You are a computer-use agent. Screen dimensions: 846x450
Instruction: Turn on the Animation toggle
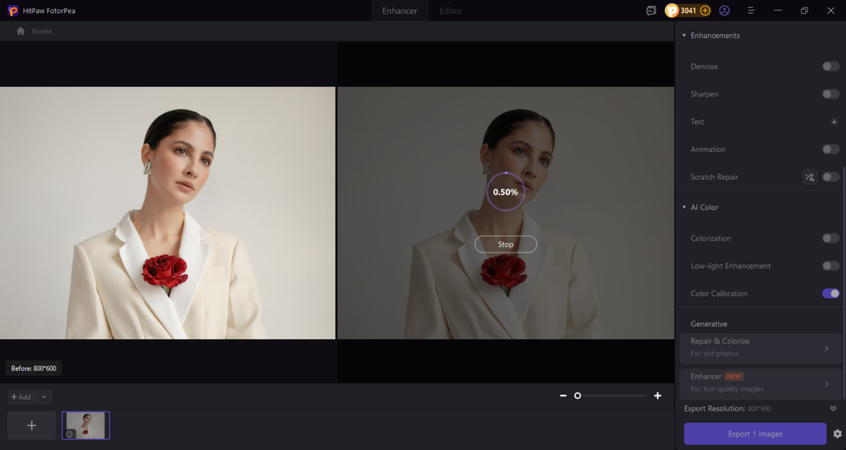[830, 149]
